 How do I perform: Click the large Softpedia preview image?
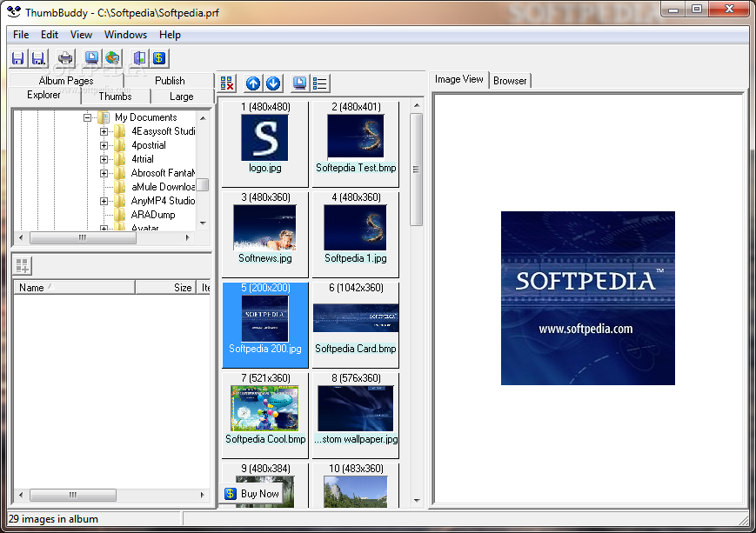(x=588, y=298)
